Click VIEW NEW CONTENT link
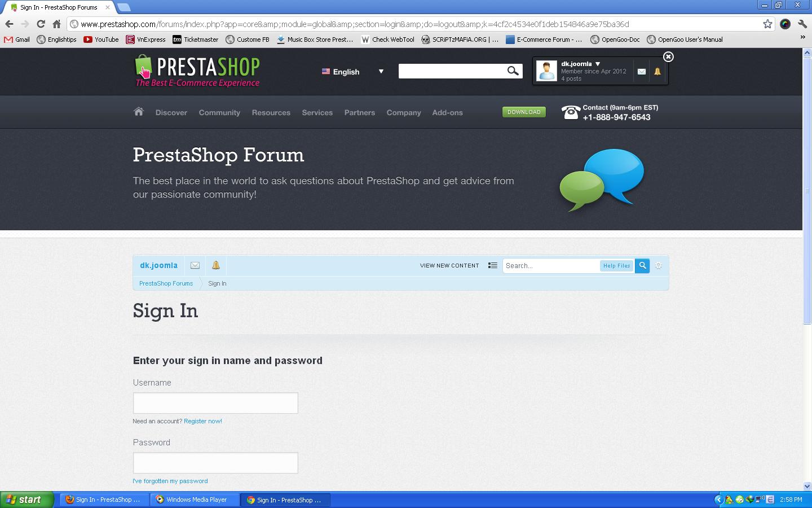Viewport: 812px width, 508px height. [449, 265]
